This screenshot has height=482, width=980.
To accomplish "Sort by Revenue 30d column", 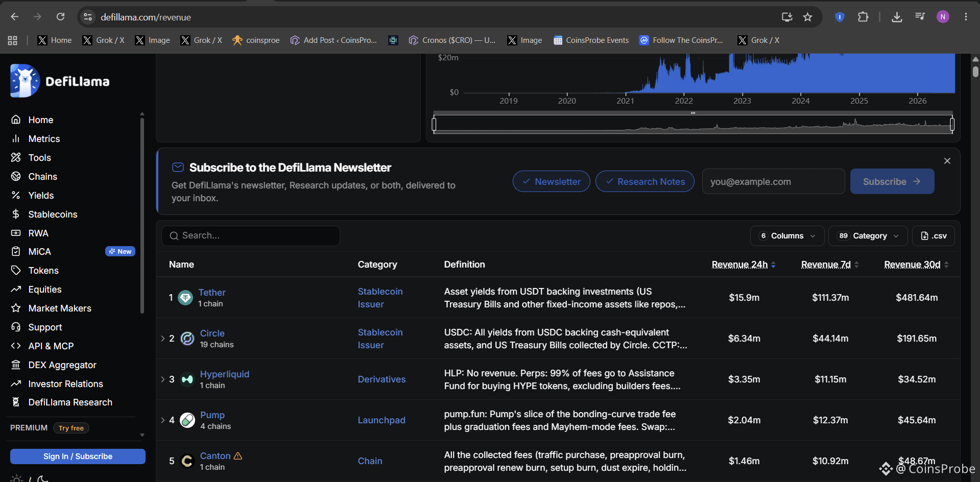I will pos(916,264).
